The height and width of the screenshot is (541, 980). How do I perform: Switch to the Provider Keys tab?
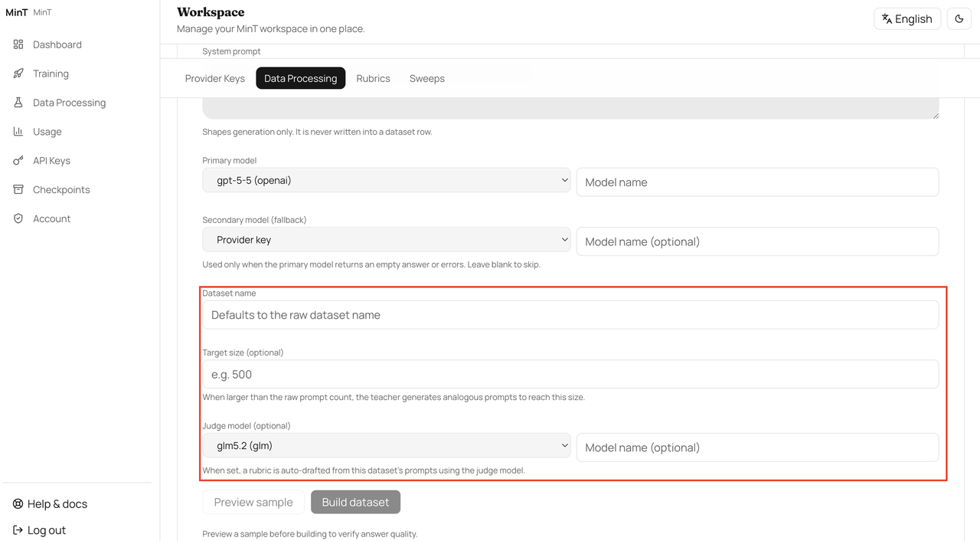coord(215,78)
